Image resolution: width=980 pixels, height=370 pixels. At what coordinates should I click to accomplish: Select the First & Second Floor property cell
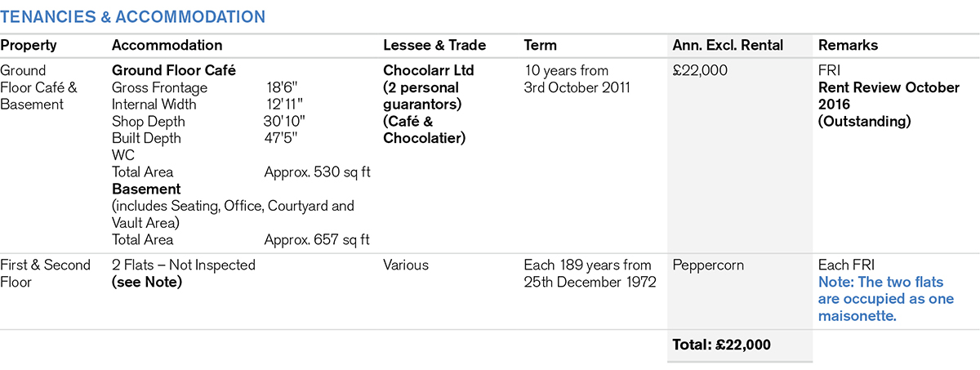coord(46,273)
